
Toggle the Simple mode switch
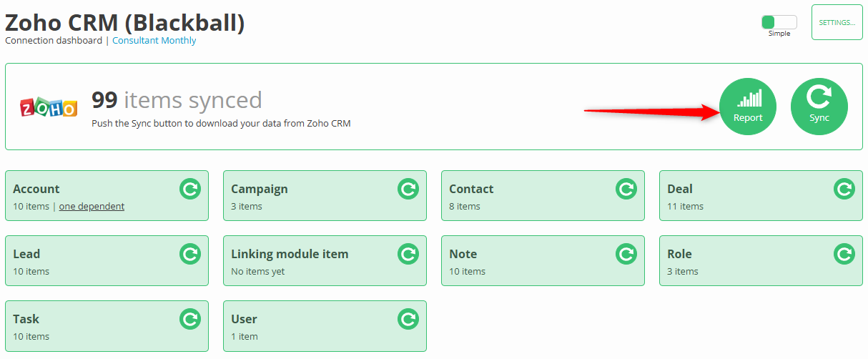(779, 22)
